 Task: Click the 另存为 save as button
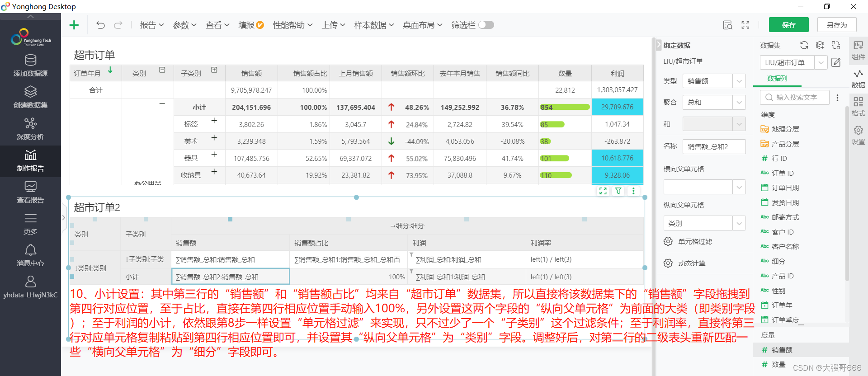tap(837, 25)
